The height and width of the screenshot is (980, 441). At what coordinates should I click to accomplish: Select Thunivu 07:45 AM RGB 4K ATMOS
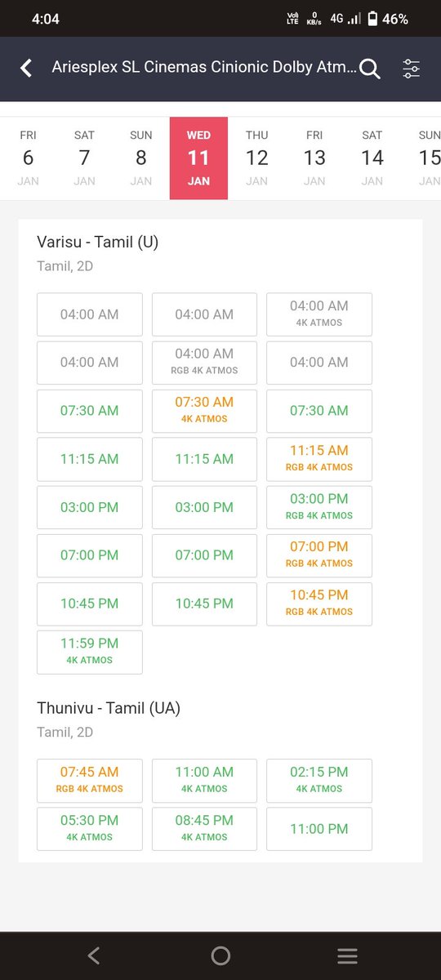(x=90, y=781)
